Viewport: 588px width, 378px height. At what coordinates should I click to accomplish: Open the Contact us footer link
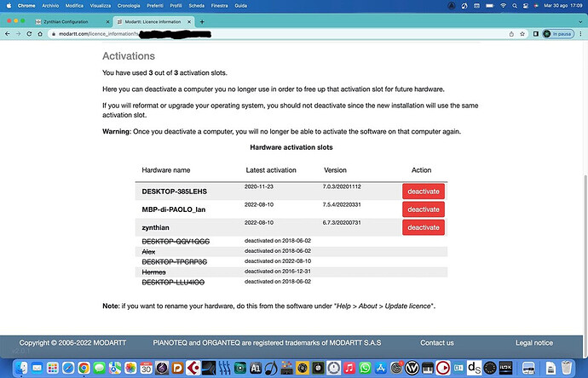(437, 343)
